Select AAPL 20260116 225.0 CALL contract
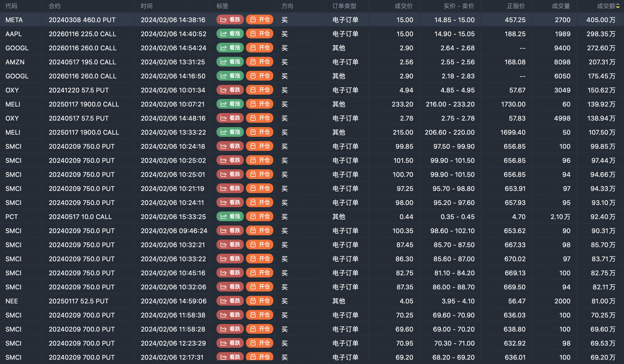 pyautogui.click(x=83, y=34)
